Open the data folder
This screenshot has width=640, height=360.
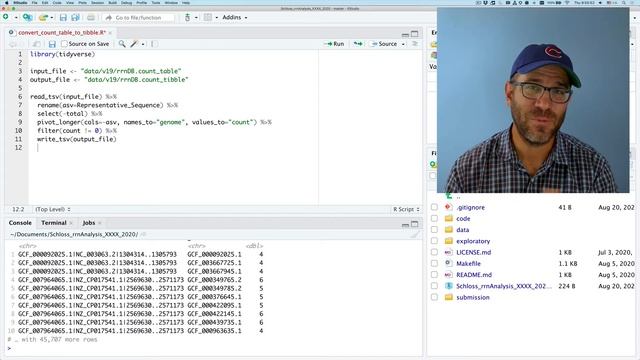462,230
